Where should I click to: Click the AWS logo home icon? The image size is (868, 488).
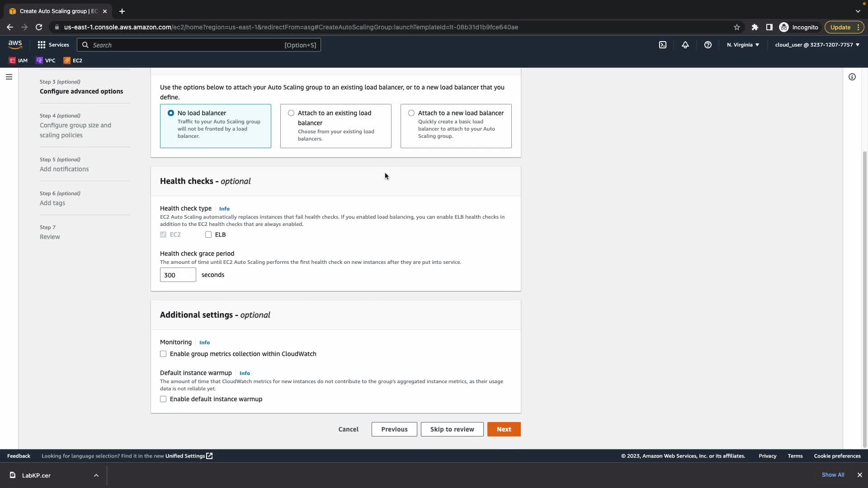click(15, 44)
